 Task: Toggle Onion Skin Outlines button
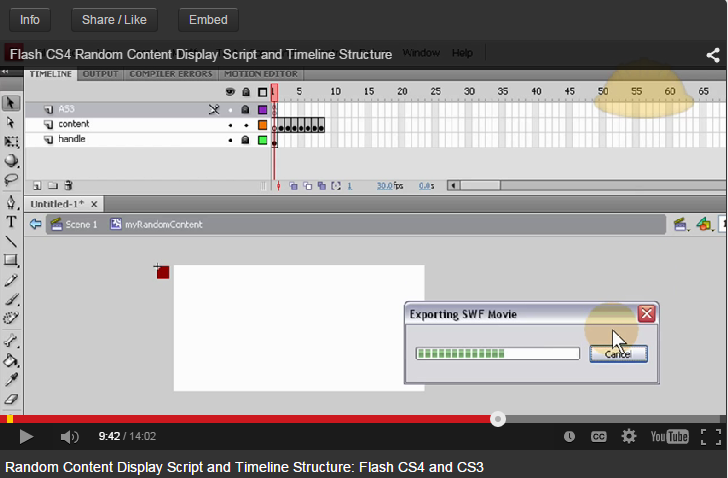click(307, 186)
